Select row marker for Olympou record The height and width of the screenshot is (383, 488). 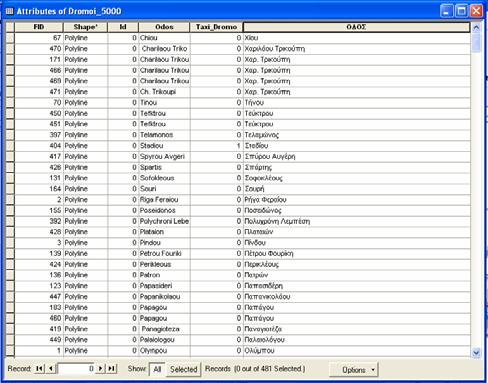point(10,350)
